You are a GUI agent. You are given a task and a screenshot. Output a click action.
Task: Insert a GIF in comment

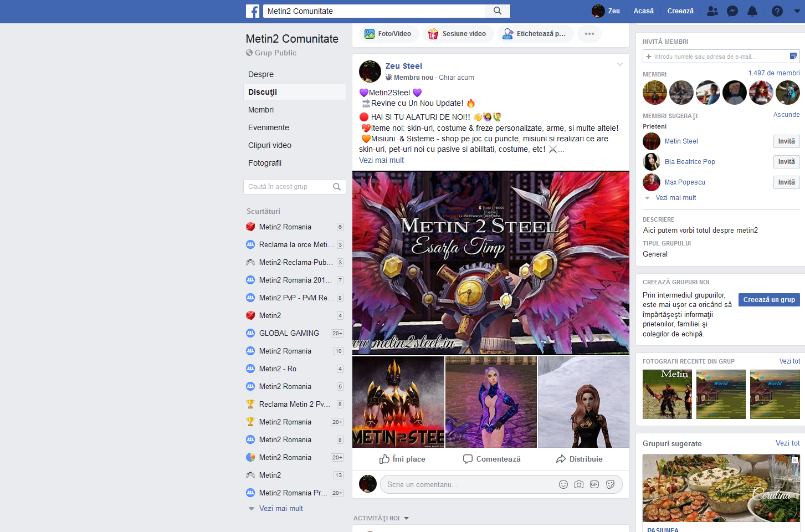pyautogui.click(x=594, y=484)
